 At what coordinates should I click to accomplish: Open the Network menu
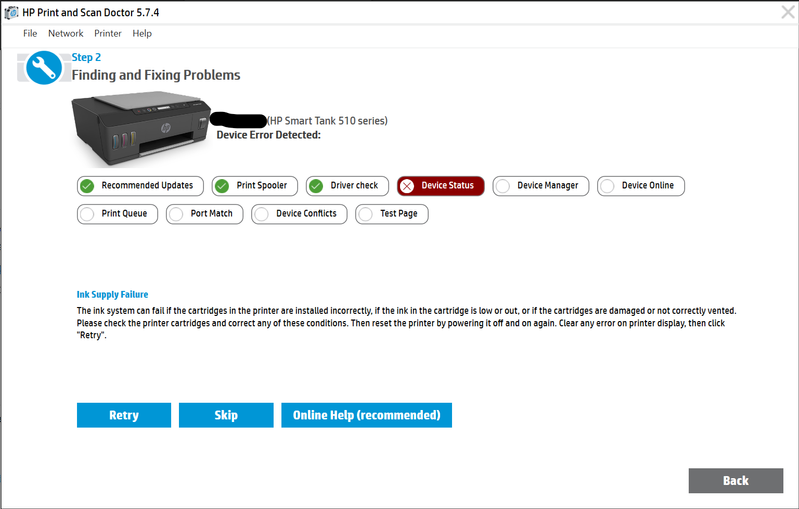click(66, 34)
